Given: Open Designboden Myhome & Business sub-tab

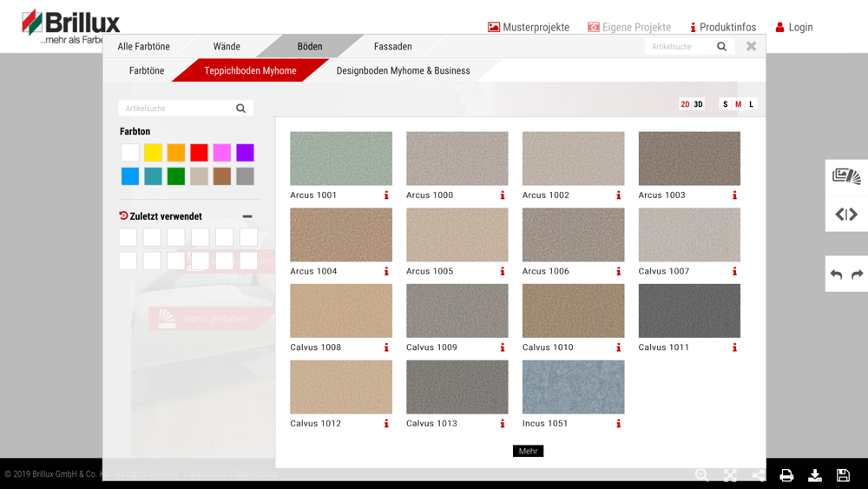Looking at the screenshot, I should [403, 70].
